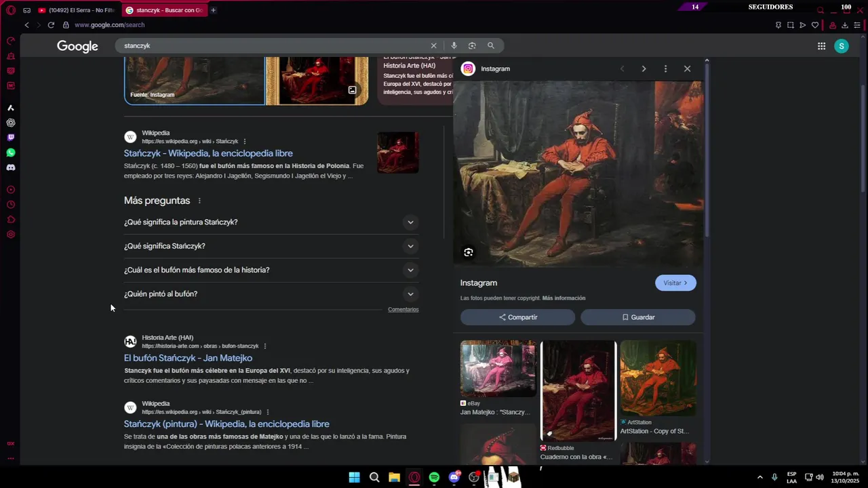Image resolution: width=868 pixels, height=488 pixels.
Task: Show hidden system tray icons
Action: click(x=759, y=477)
